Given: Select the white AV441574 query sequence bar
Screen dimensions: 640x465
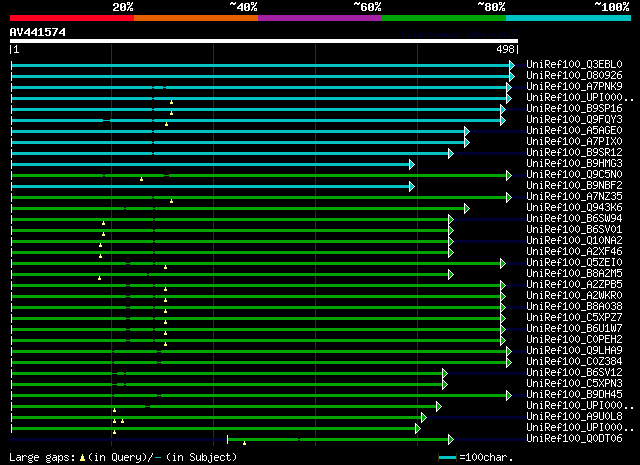Looking at the screenshot, I should tap(264, 41).
